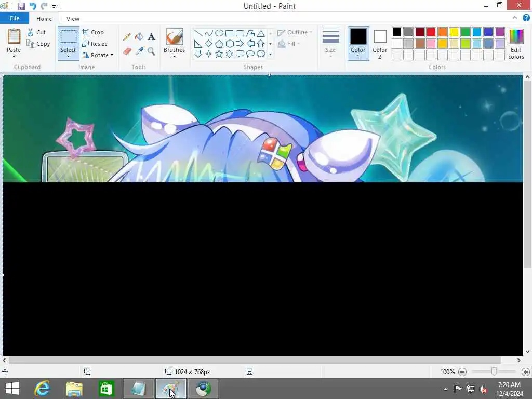Screen dimensions: 532x399
Task: Choose the Line shape
Action: click(x=198, y=33)
